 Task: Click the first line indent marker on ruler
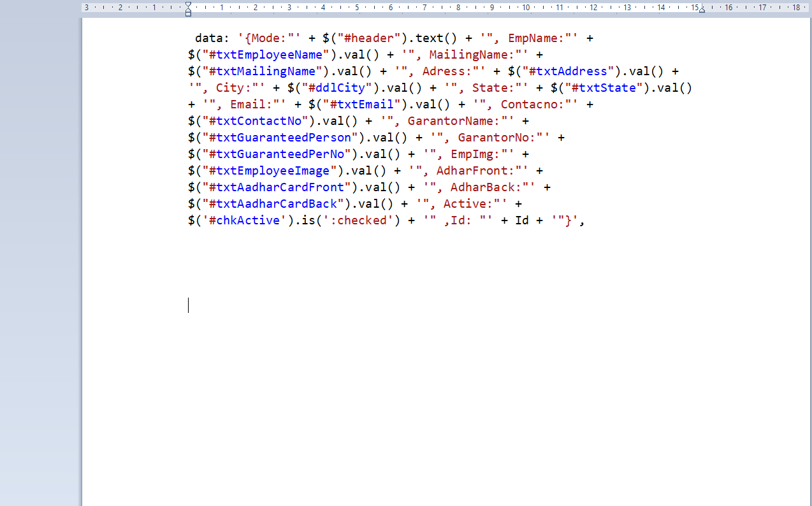click(x=188, y=5)
